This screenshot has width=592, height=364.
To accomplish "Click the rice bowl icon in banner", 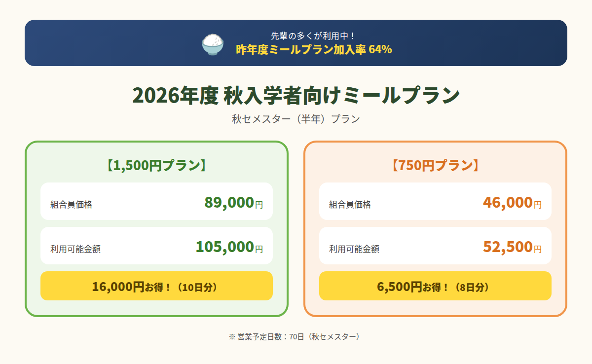I will (213, 44).
